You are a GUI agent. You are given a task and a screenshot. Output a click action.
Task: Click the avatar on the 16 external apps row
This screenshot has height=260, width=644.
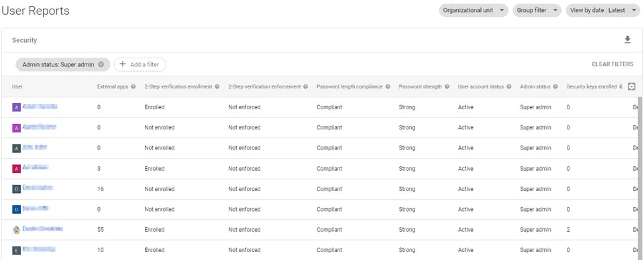coord(16,189)
